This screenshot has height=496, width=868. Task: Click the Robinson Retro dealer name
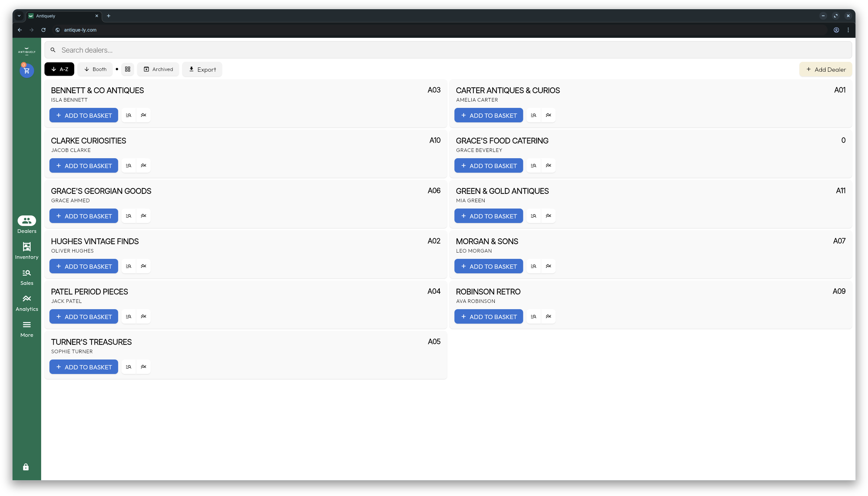488,292
